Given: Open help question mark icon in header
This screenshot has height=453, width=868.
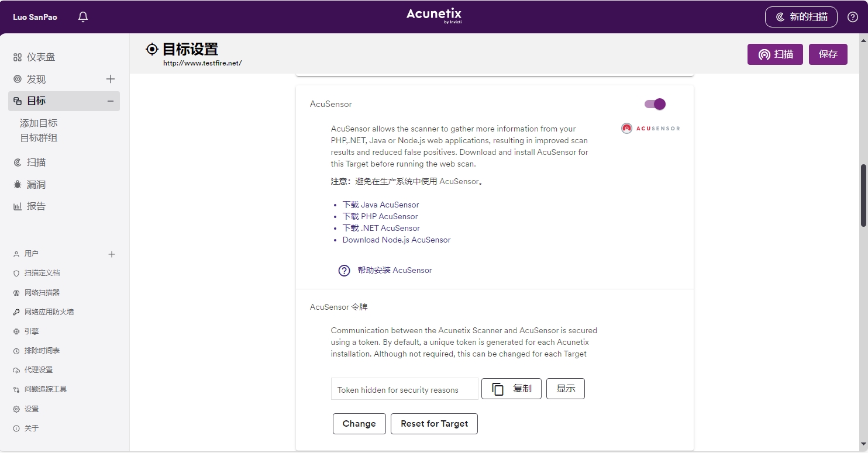Looking at the screenshot, I should click(x=852, y=17).
